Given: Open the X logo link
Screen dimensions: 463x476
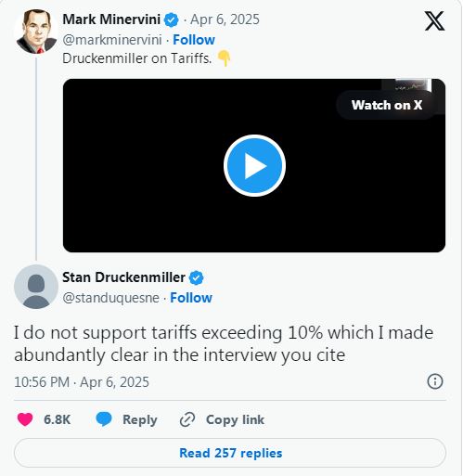Looking at the screenshot, I should coord(434,21).
